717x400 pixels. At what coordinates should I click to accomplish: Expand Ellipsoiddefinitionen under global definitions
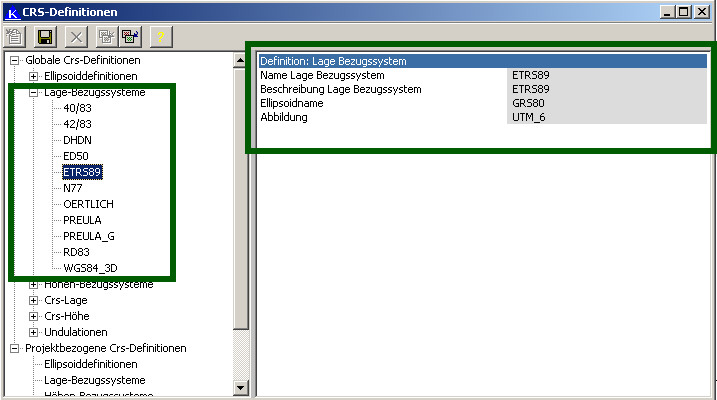(x=33, y=76)
